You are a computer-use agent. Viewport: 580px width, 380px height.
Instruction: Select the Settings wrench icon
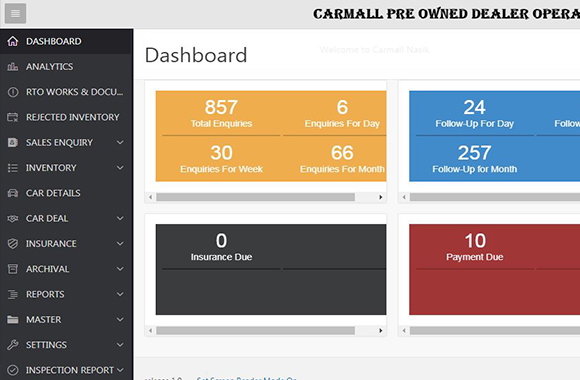click(13, 345)
